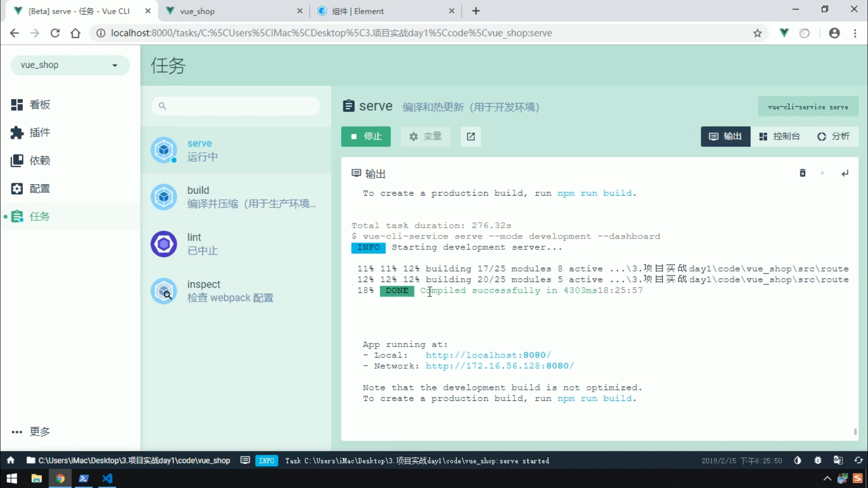Image resolution: width=868 pixels, height=488 pixels.
Task: Open the 看板 dashboard sidebar item
Action: [70, 105]
